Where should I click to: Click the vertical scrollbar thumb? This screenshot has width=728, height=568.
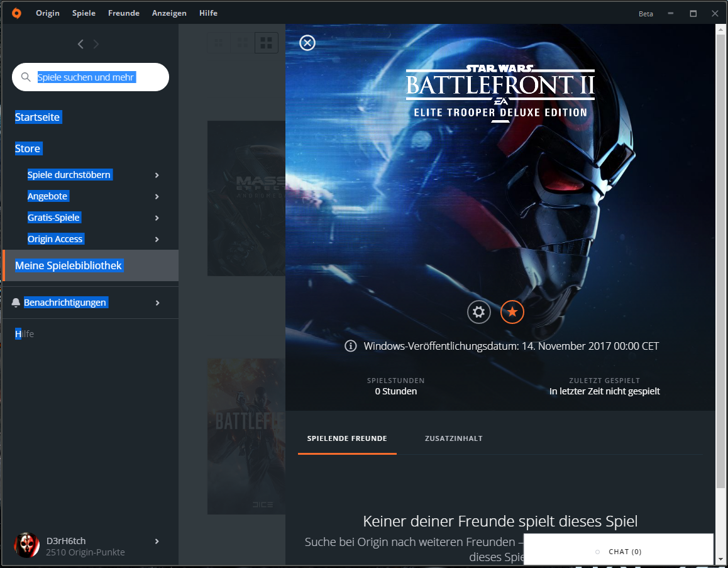720,262
